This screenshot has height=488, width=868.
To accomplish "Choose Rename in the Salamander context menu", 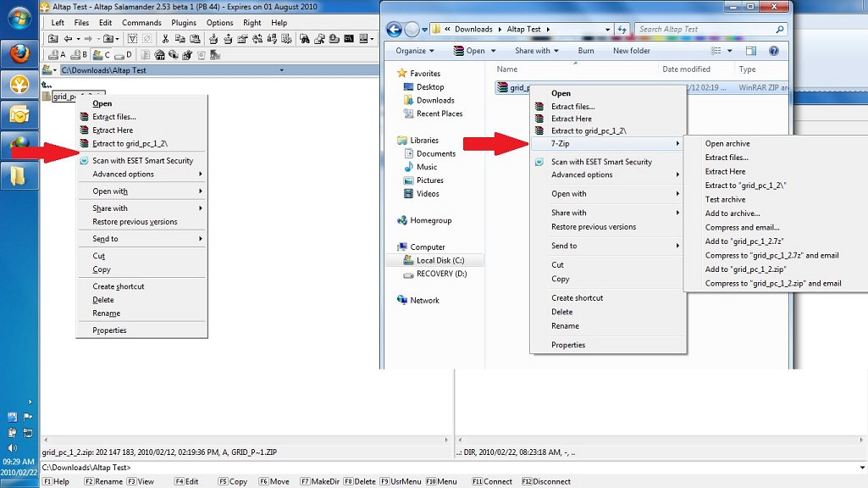I will [107, 313].
